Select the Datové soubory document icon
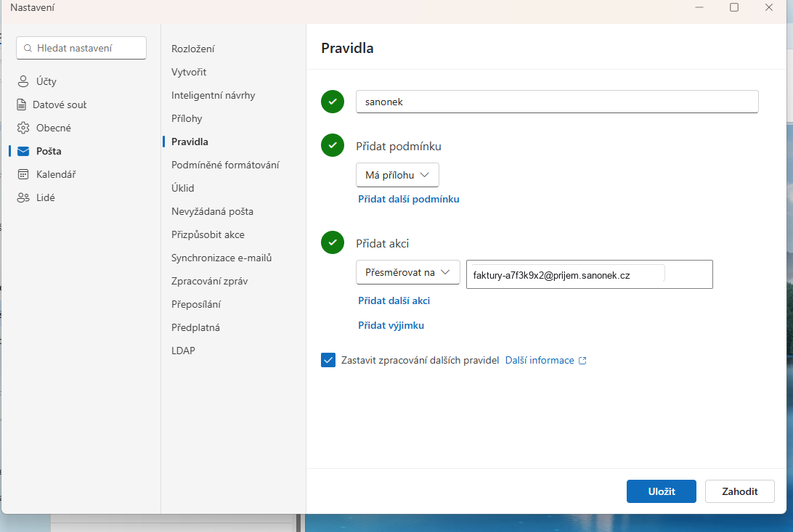 (21, 105)
